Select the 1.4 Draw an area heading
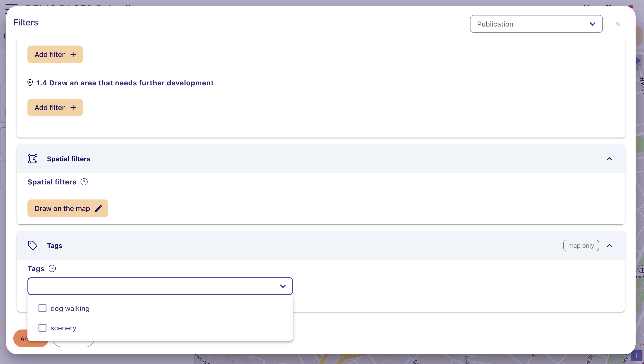 coord(125,83)
